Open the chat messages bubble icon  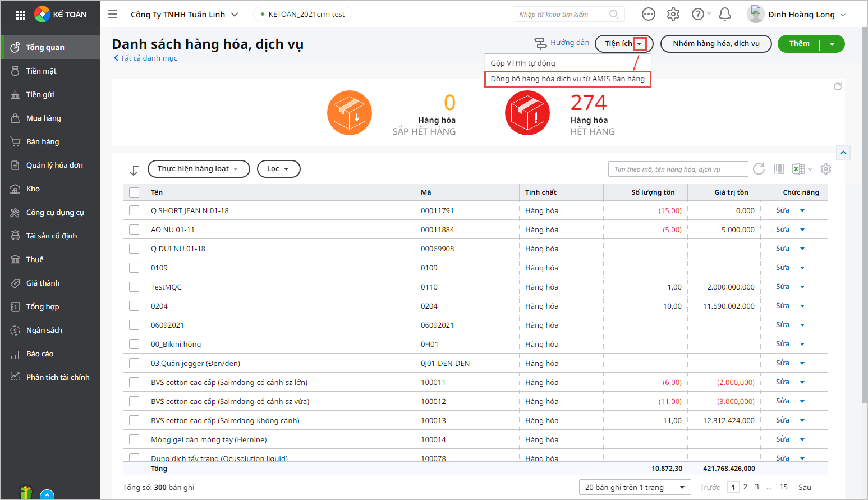[x=649, y=14]
